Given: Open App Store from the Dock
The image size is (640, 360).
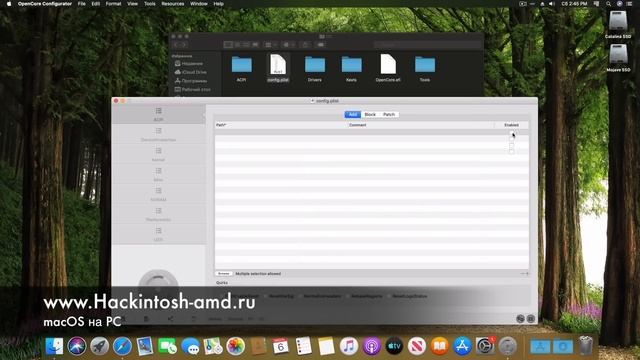Looking at the screenshot, I should [x=462, y=346].
